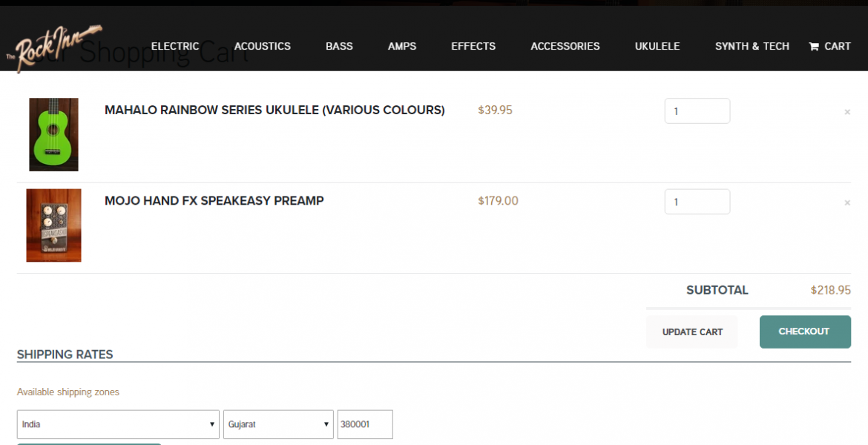
Task: Expand the India country dropdown
Action: click(x=118, y=424)
